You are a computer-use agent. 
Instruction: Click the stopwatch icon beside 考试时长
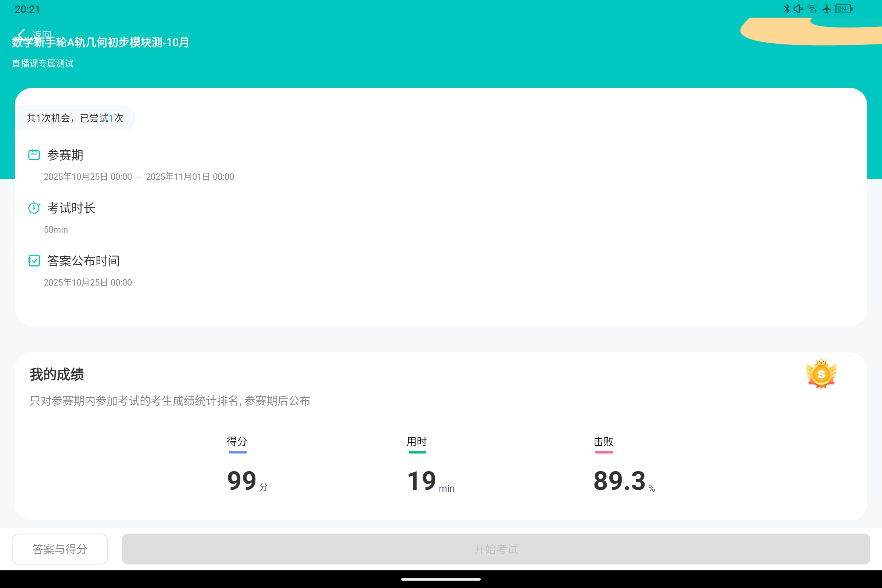pos(34,207)
